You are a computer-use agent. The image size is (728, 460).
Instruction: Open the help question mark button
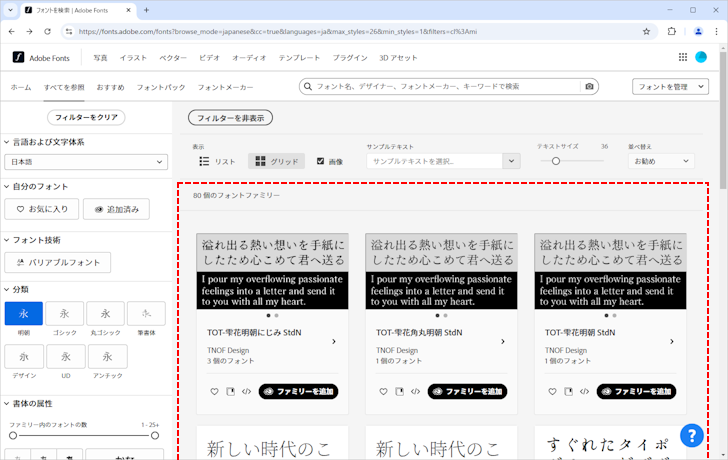692,435
